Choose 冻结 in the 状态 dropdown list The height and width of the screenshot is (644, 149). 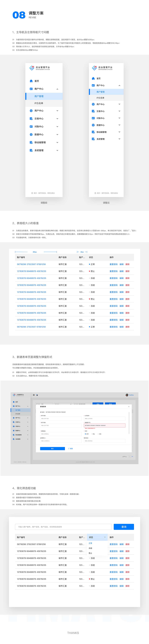coord(90,548)
